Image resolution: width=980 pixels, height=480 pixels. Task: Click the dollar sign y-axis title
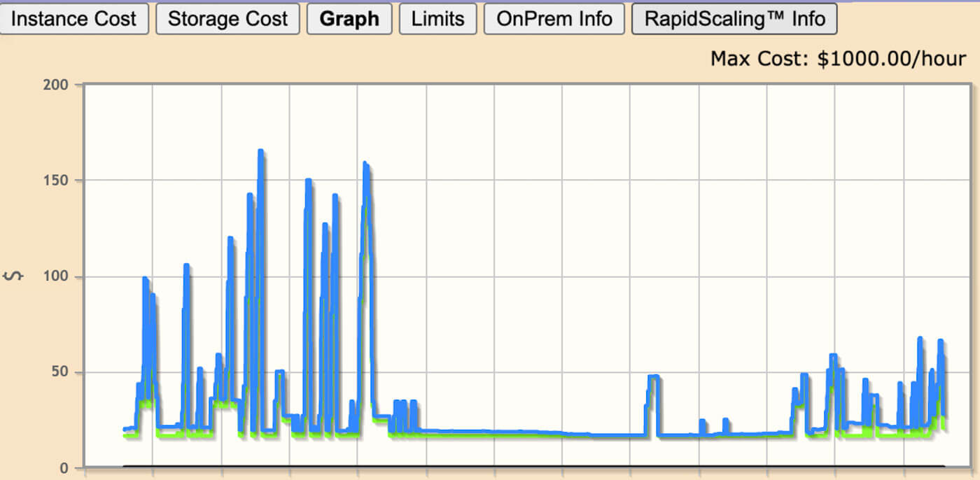click(14, 276)
